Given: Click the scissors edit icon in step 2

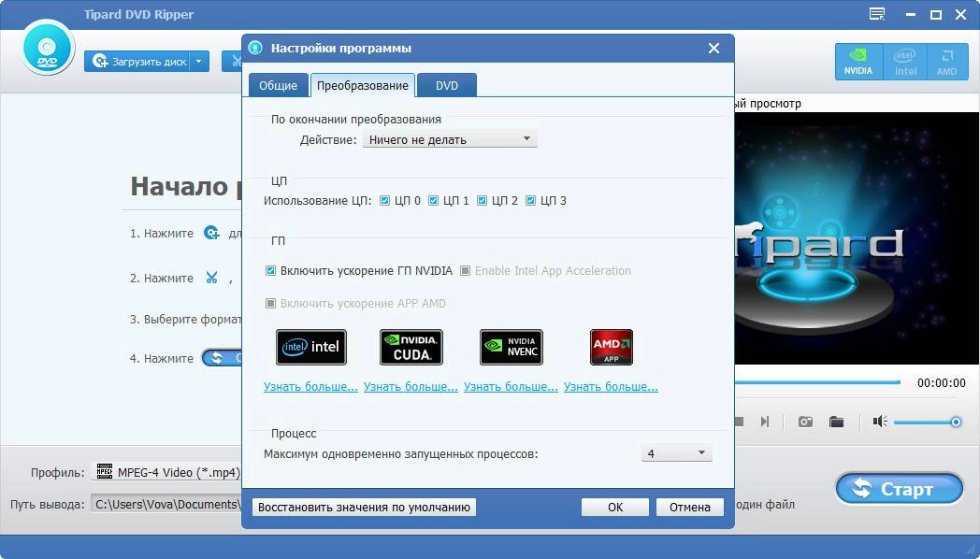Looking at the screenshot, I should [212, 278].
